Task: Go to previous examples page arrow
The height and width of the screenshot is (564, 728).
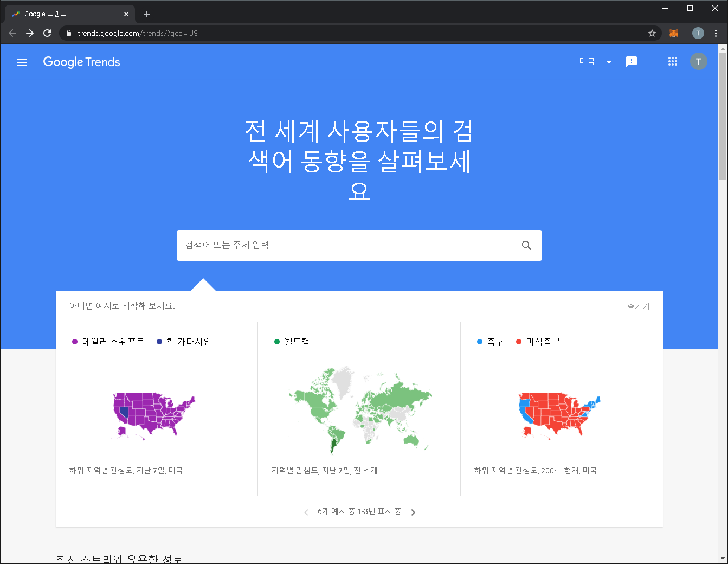Action: click(306, 512)
